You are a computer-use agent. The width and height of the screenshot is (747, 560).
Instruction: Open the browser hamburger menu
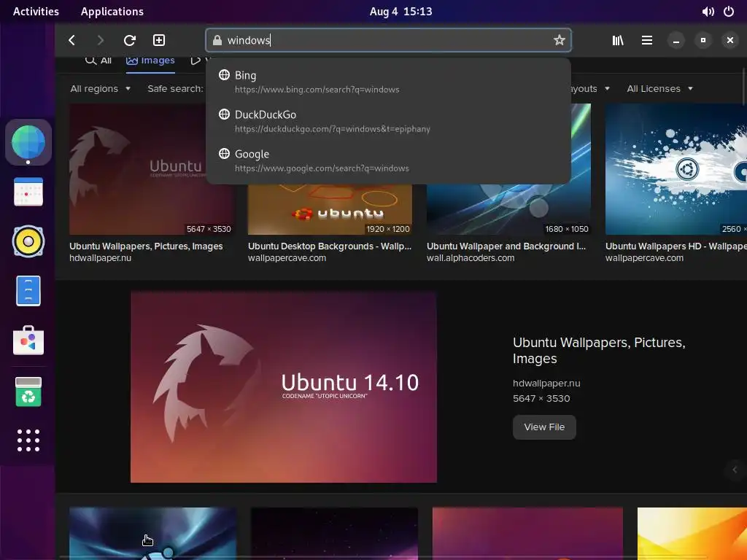tap(647, 41)
